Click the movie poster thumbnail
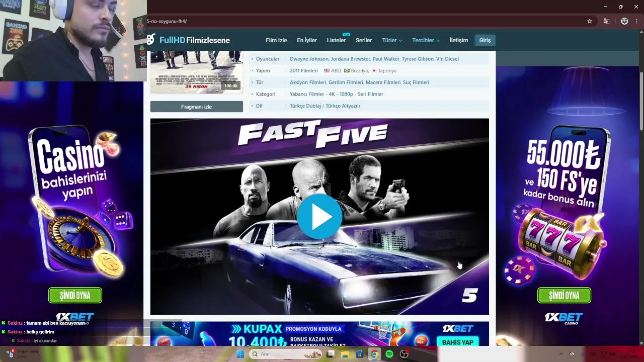Image resolution: width=644 pixels, height=362 pixels. click(x=196, y=72)
